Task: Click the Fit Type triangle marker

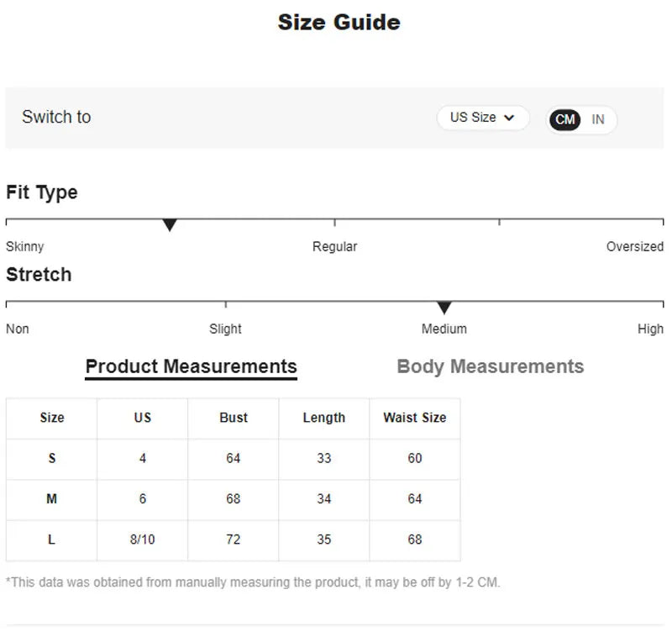Action: click(x=170, y=225)
